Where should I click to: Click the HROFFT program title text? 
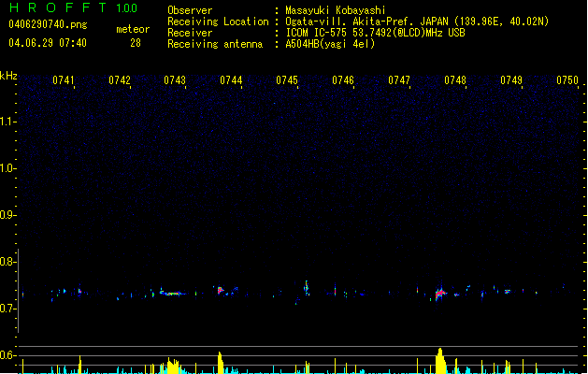pyautogui.click(x=57, y=7)
